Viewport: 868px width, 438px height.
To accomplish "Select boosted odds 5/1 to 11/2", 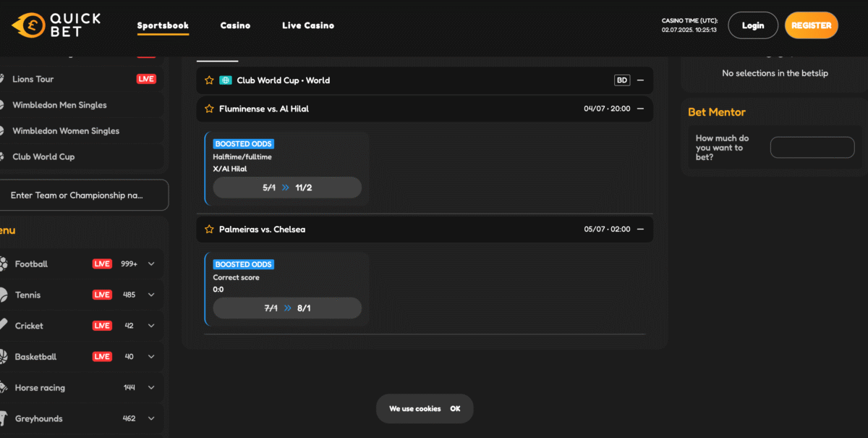I will (x=287, y=188).
